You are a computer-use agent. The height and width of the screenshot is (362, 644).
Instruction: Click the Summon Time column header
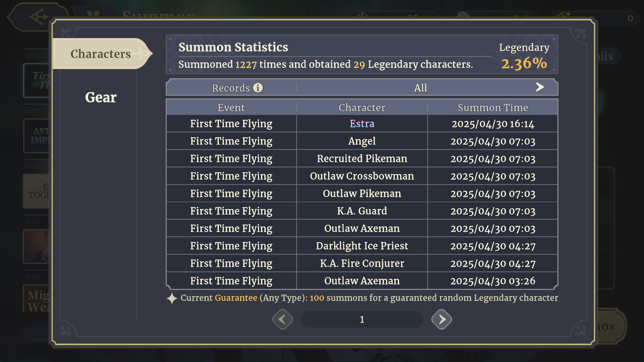click(x=492, y=108)
